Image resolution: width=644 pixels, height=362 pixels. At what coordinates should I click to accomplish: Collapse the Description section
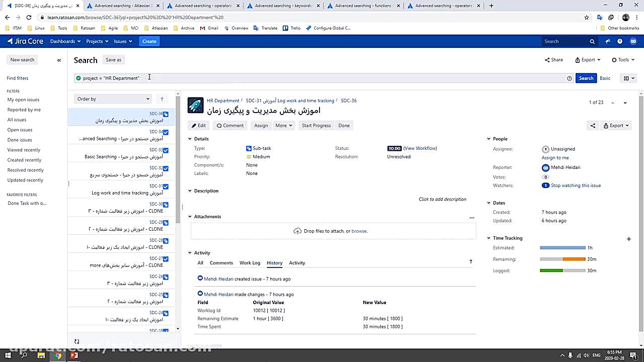point(190,191)
